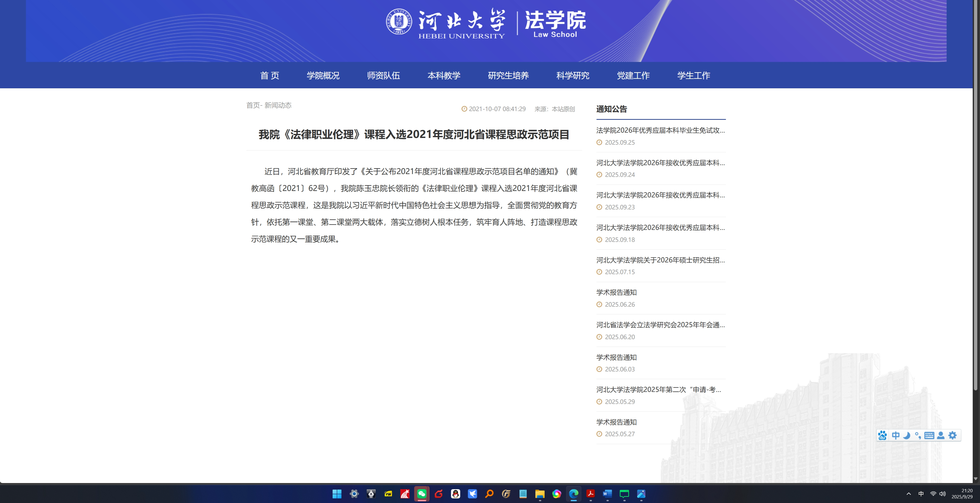Open the 学院概况 navigation menu
This screenshot has height=503, width=980.
tap(323, 76)
